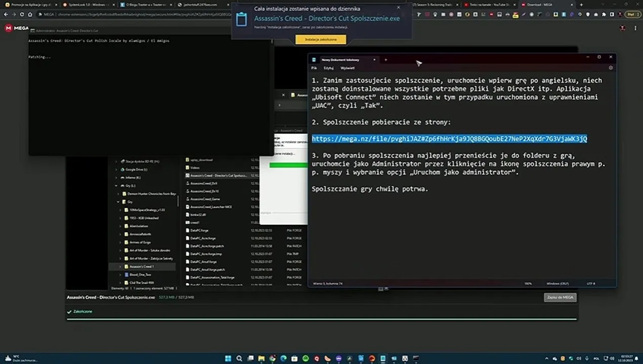Screen dimensions: 643x364
Task: Click the Instalacja zakończona button
Action: click(x=321, y=39)
